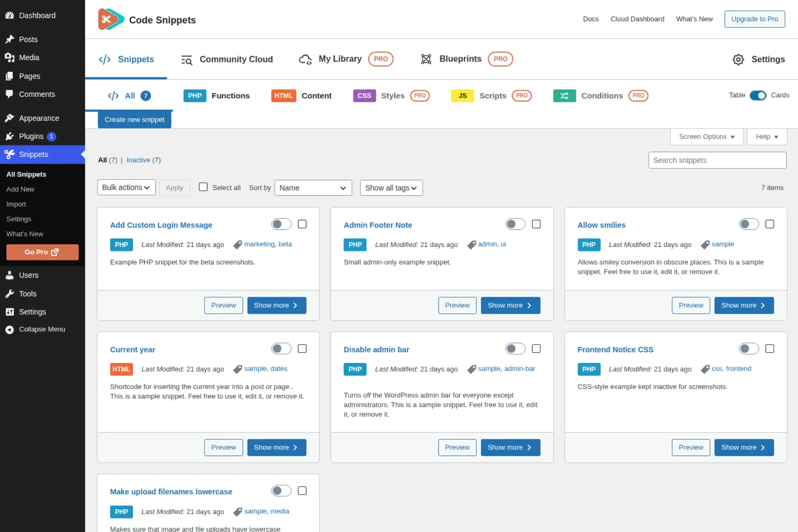Filter by Content snippet type
Viewport: 798px width, 532px height.
coord(301,96)
